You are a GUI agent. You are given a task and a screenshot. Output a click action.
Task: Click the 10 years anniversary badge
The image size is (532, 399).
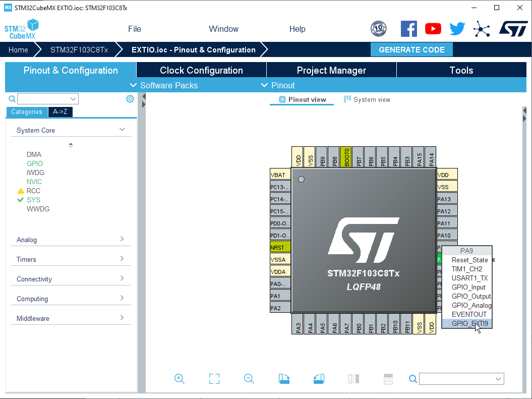click(x=379, y=28)
